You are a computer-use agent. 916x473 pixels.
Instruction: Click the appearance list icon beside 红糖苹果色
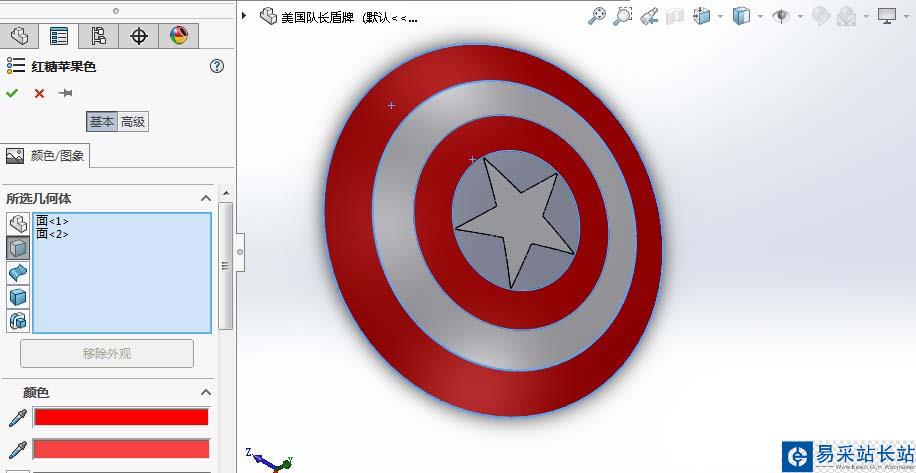point(16,65)
